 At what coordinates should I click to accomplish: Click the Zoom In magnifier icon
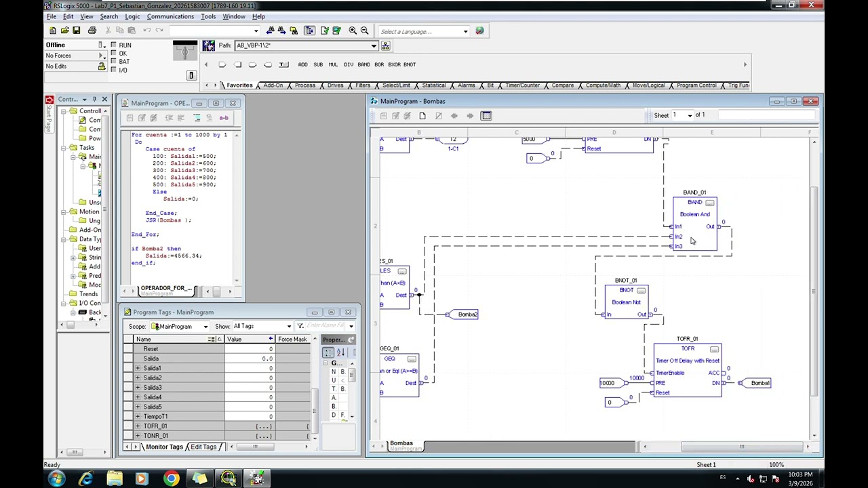353,30
